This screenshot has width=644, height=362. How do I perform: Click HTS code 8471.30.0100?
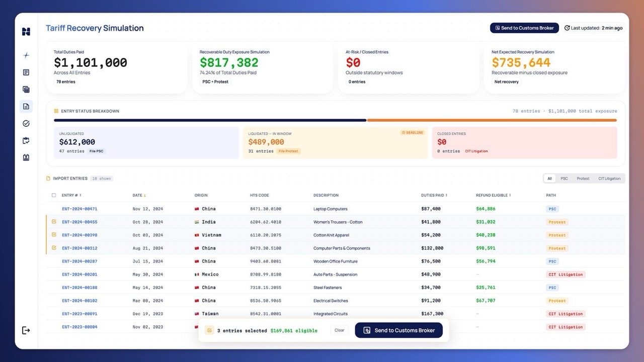266,209
